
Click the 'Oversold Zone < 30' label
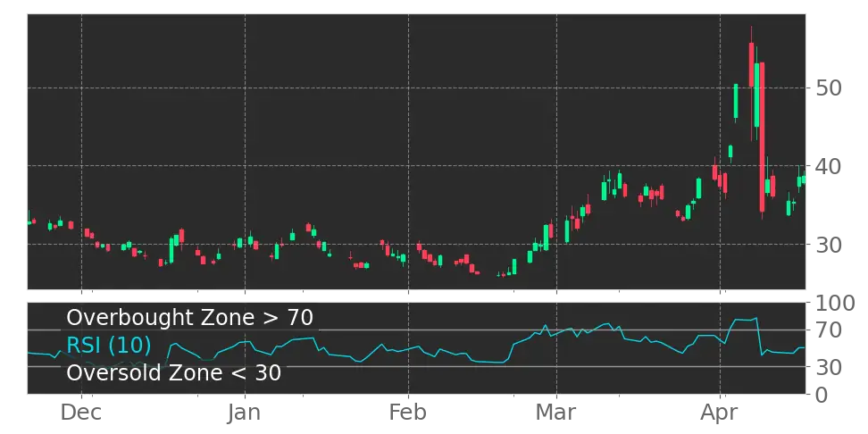click(174, 373)
